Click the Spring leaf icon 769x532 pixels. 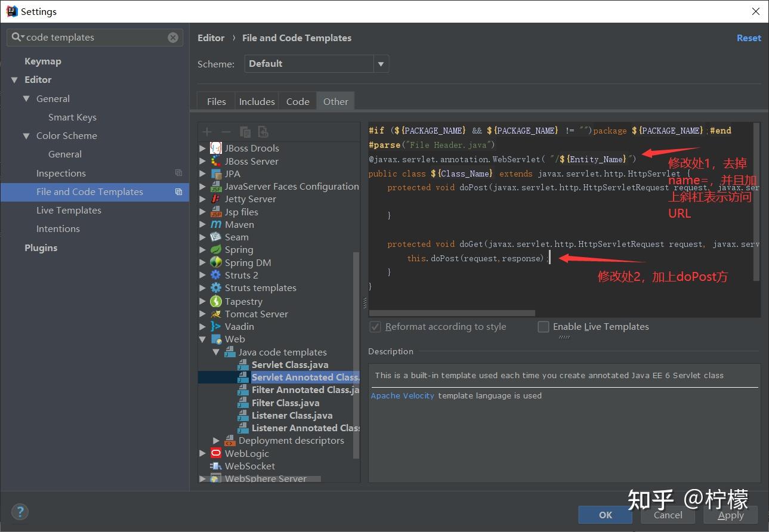coord(216,249)
